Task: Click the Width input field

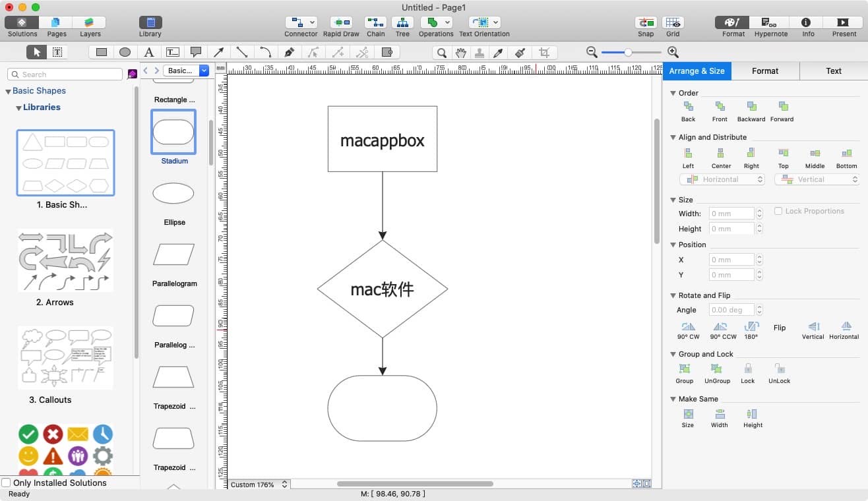Action: (x=731, y=214)
